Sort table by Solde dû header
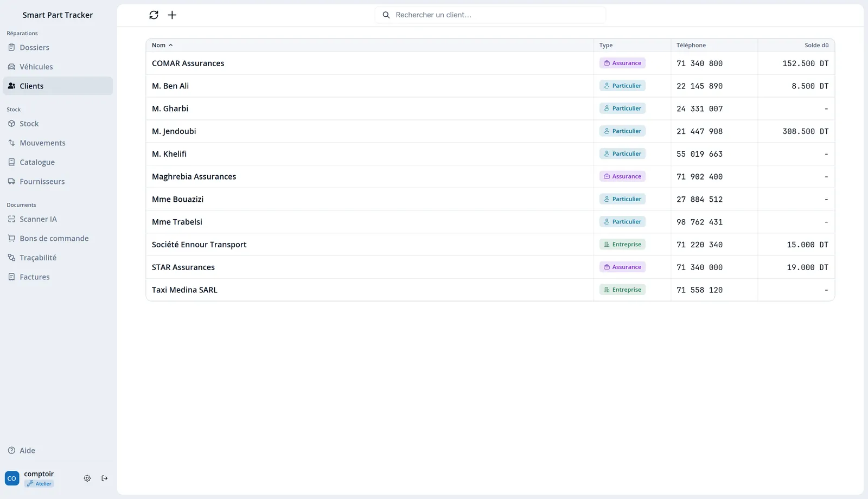Viewport: 868px width, 499px height. click(x=816, y=46)
